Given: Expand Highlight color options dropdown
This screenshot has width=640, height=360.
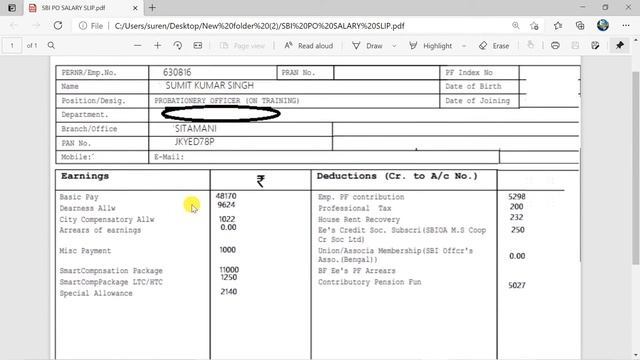Looking at the screenshot, I should click(464, 46).
